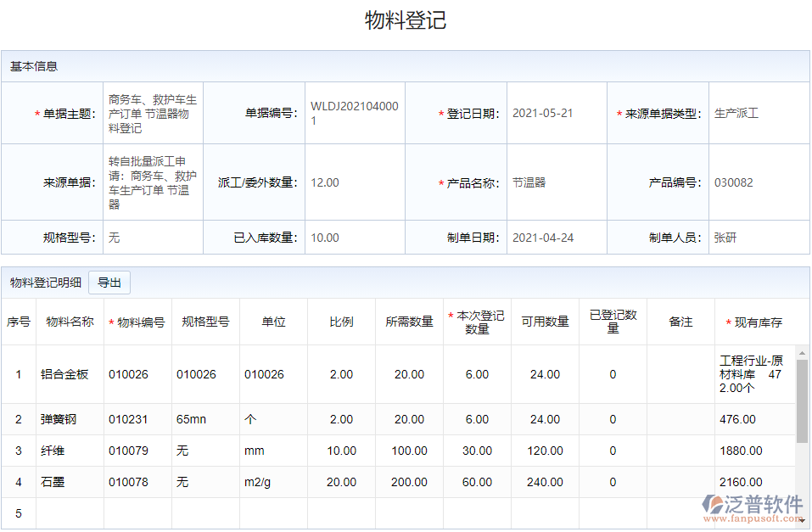Click 物料编号 cell 010078 in 石墨 row
812x532 pixels.
click(x=137, y=482)
